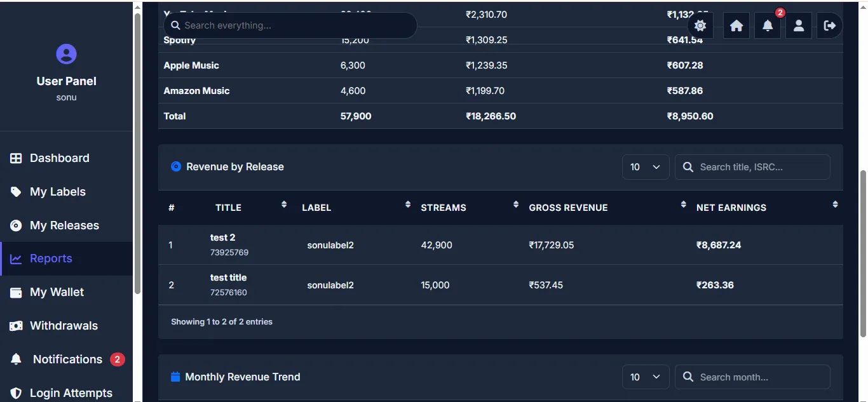Open Dashboard from the sidebar

coord(66,158)
